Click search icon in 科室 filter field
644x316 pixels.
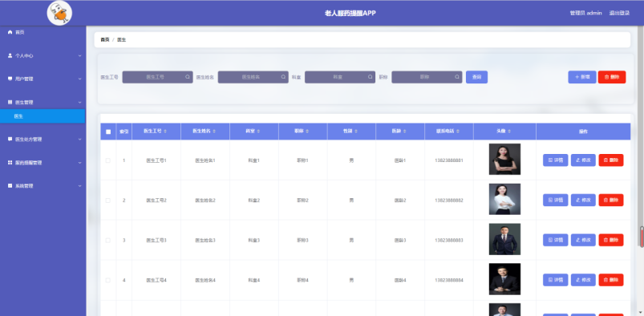coord(370,77)
